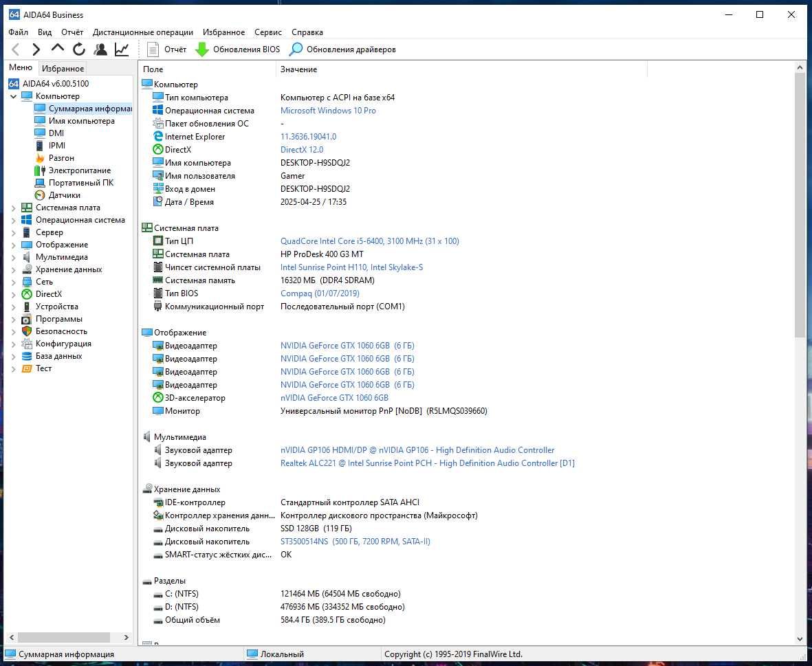Open the QuadCore Intel Core i5-6400 link

370,241
